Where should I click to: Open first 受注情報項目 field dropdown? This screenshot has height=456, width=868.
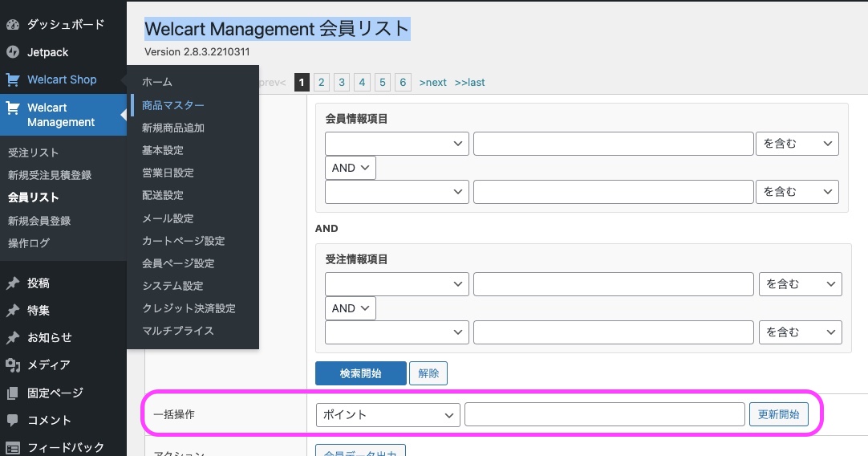(397, 284)
